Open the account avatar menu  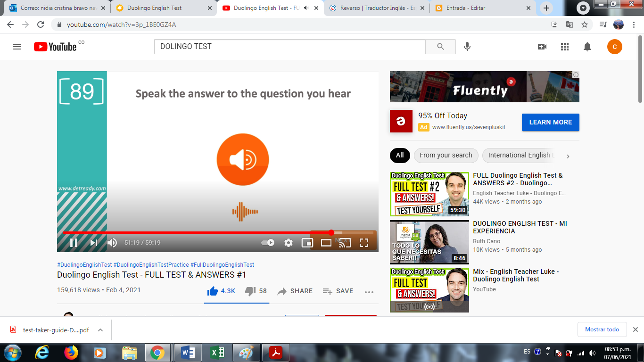tap(615, 47)
